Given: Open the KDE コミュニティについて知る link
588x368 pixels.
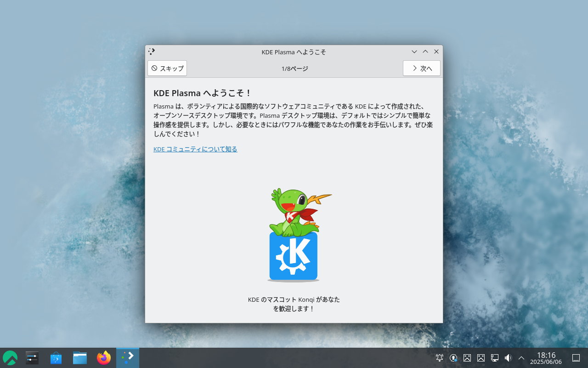Looking at the screenshot, I should 195,149.
